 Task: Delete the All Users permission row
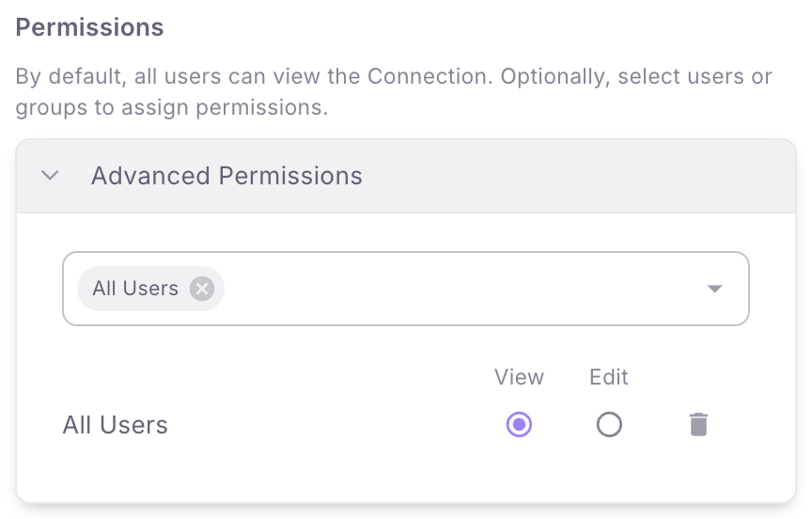tap(698, 425)
